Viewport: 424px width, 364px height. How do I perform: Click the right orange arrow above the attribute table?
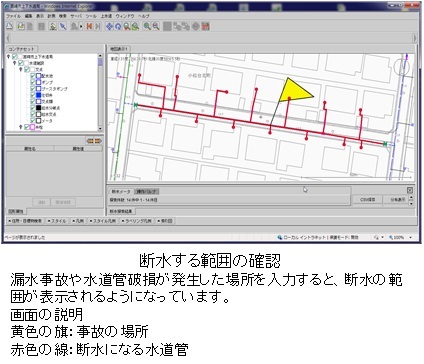pos(97,141)
